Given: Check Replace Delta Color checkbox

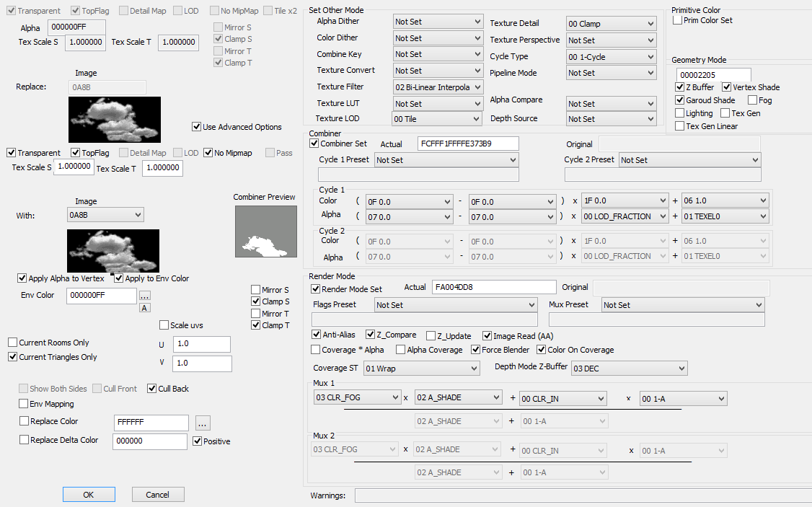Looking at the screenshot, I should pos(24,440).
